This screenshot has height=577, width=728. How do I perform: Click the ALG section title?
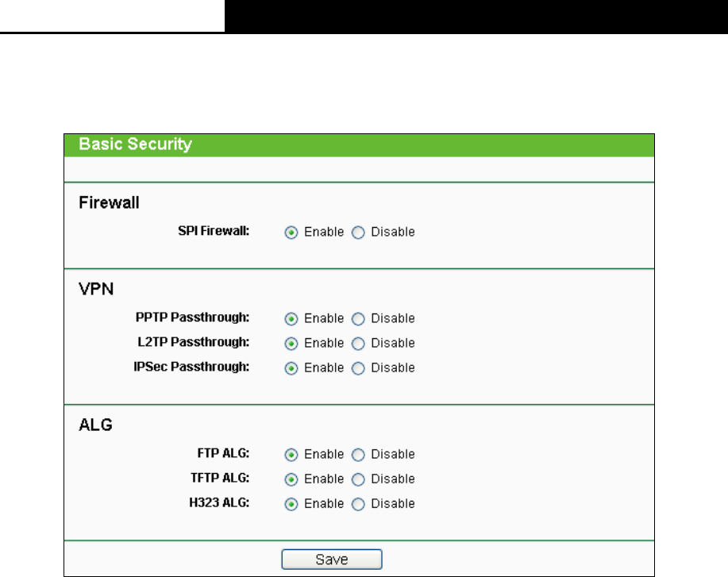pos(95,425)
